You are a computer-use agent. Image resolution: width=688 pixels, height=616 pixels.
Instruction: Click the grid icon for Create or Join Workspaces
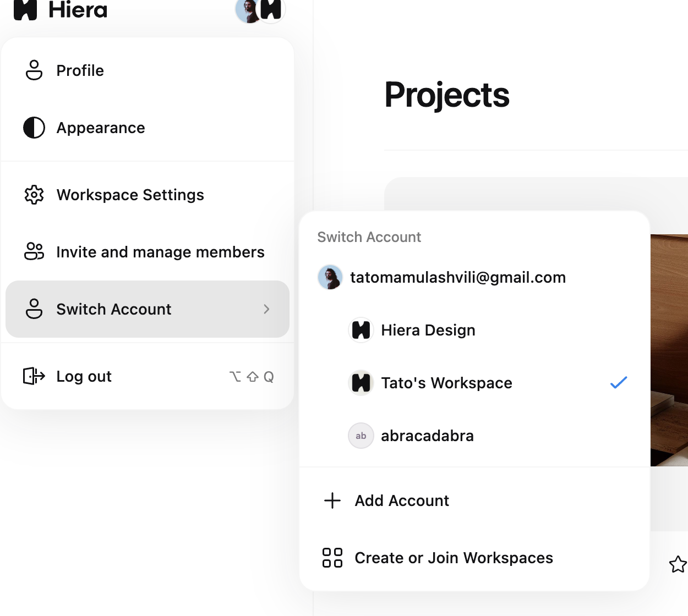[x=332, y=558]
